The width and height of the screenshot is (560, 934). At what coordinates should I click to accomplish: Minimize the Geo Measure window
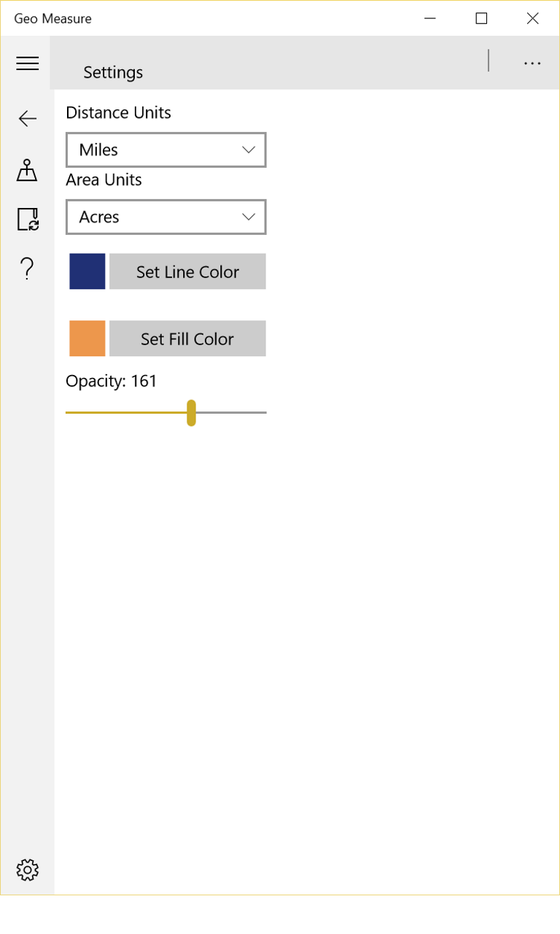coord(430,18)
